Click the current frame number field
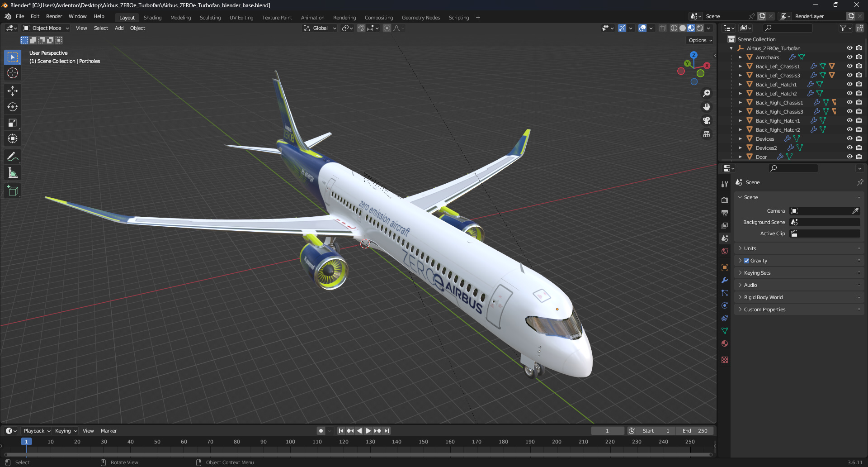Viewport: 868px width, 467px height. [x=607, y=431]
